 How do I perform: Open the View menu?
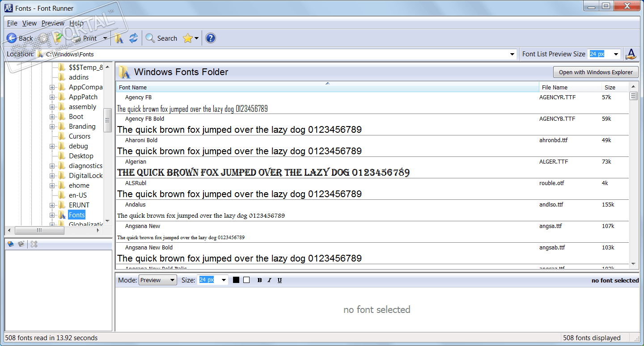[x=30, y=23]
